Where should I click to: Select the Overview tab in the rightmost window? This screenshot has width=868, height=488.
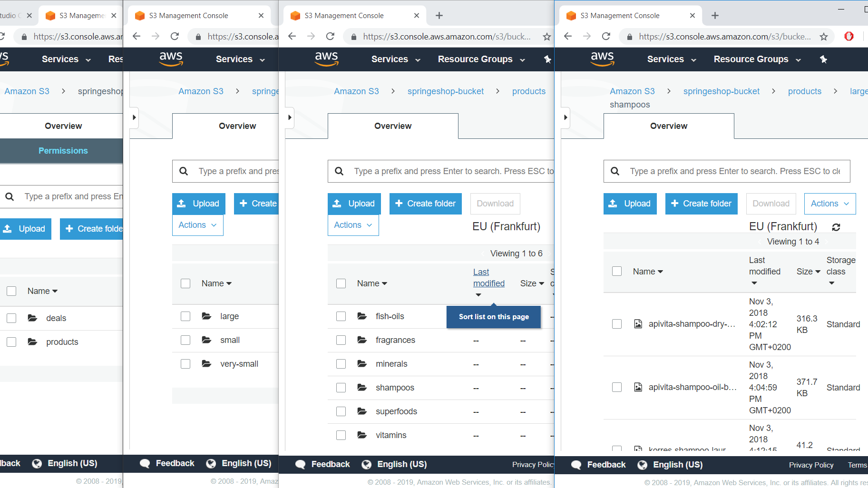(x=669, y=126)
